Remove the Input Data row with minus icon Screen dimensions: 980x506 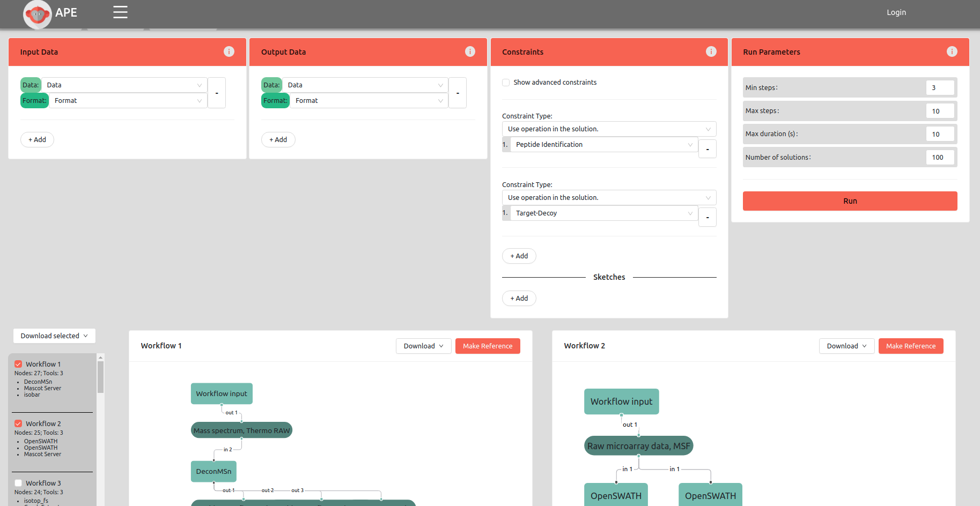pos(216,92)
